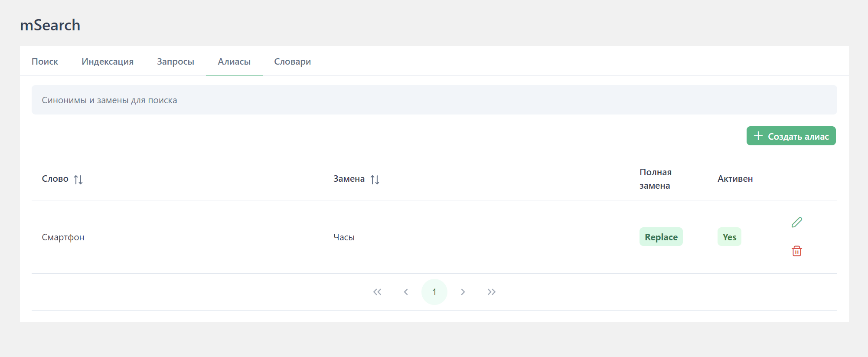
Task: Go to next page arrow
Action: pos(463,292)
